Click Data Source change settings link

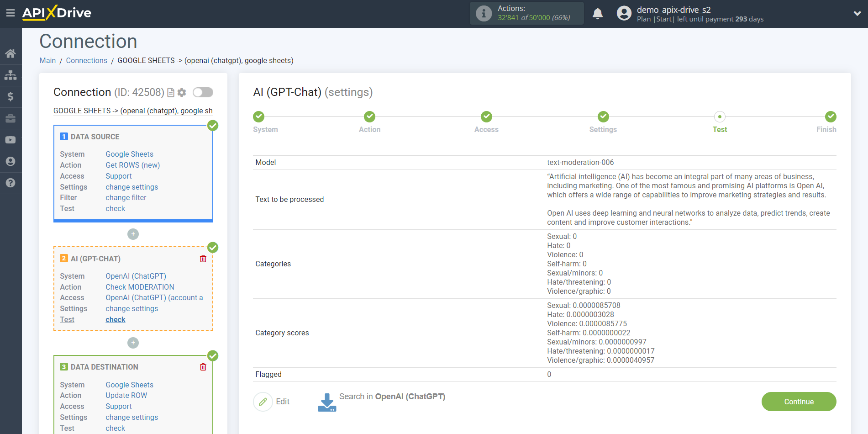point(132,187)
